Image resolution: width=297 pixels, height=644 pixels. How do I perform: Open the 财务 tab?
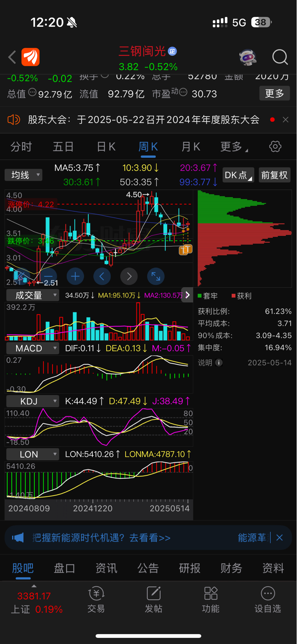click(231, 568)
